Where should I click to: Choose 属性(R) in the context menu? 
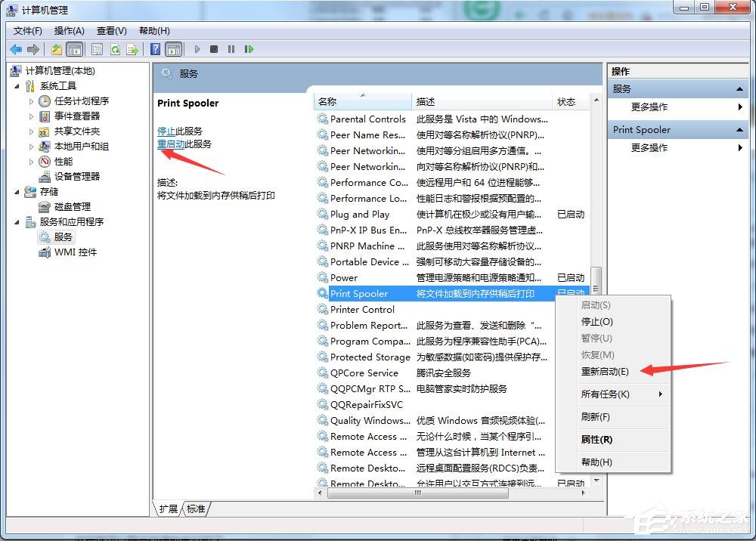point(596,439)
